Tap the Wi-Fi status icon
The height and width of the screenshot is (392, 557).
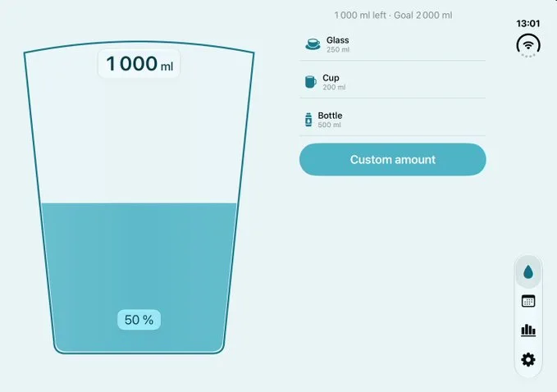pyautogui.click(x=528, y=45)
